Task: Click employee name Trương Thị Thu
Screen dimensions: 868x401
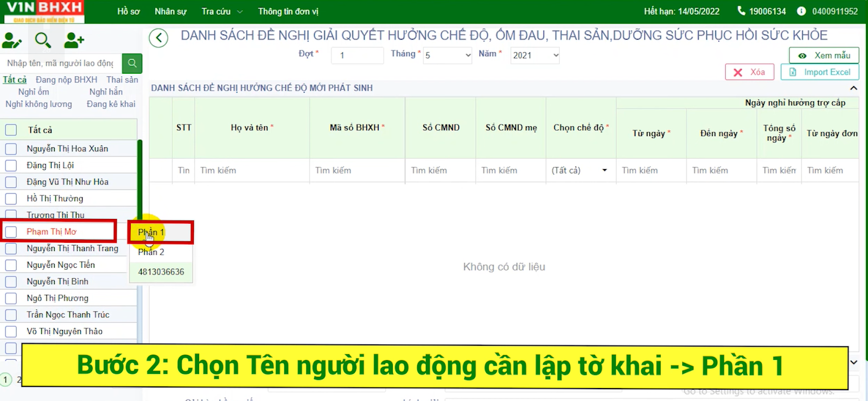Action: [x=55, y=215]
